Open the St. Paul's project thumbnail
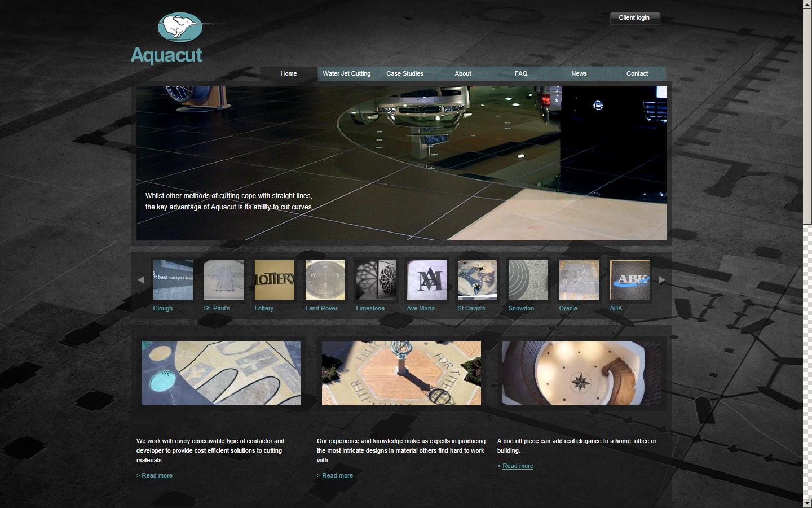This screenshot has width=812, height=508. click(x=223, y=280)
